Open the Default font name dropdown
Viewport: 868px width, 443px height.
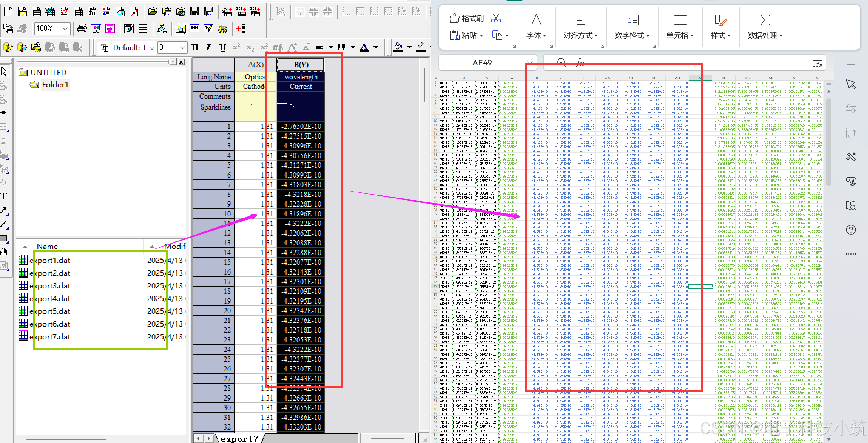152,48
